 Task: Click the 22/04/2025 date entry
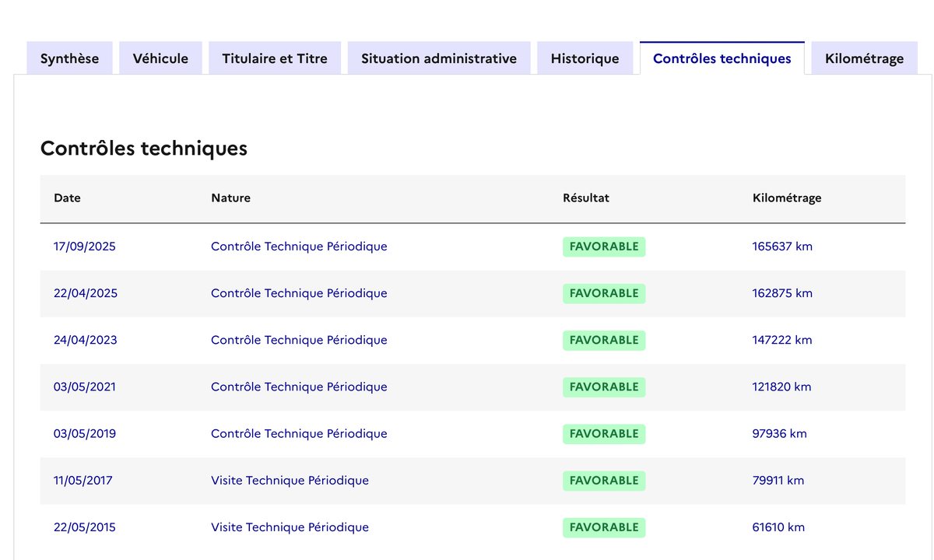pos(85,293)
